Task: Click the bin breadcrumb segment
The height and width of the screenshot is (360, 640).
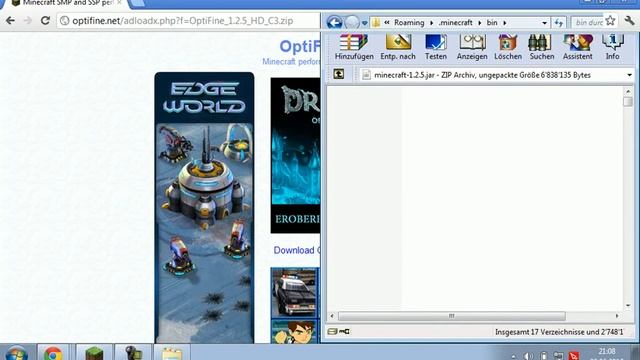Action: 492,22
